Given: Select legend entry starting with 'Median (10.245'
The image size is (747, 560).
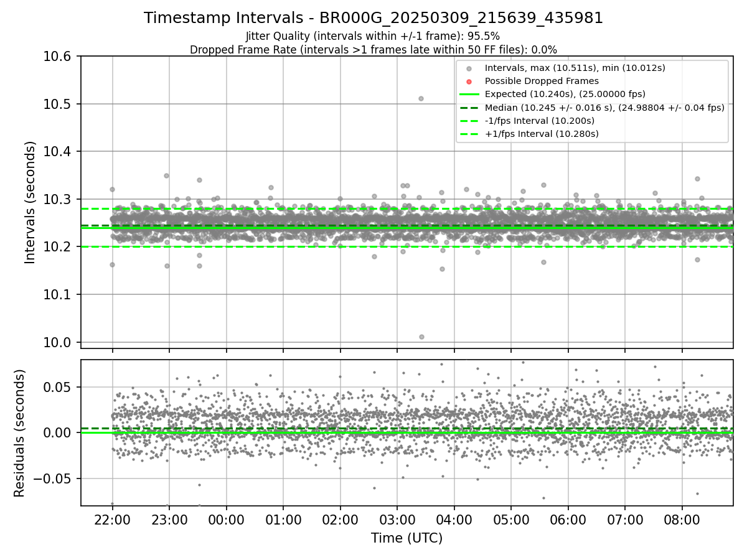Looking at the screenshot, I should (x=605, y=107).
